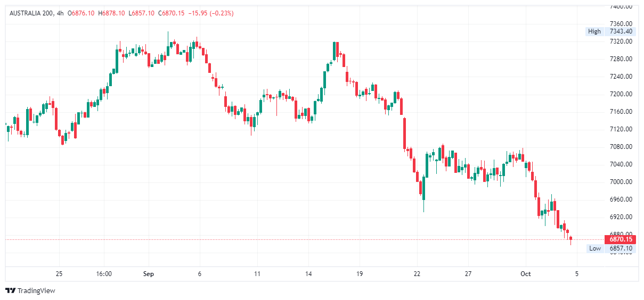644x300 pixels.
Task: Click the TradingView logo icon
Action: [x=10, y=290]
